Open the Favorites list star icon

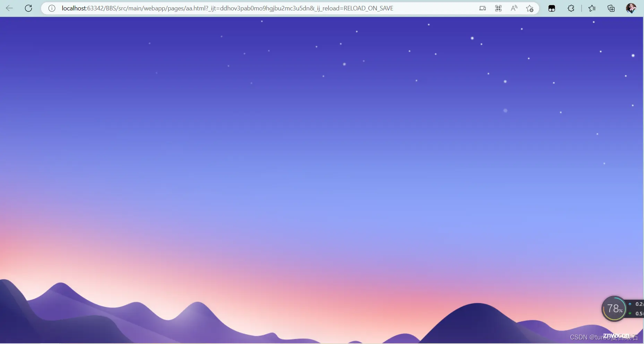tap(592, 8)
